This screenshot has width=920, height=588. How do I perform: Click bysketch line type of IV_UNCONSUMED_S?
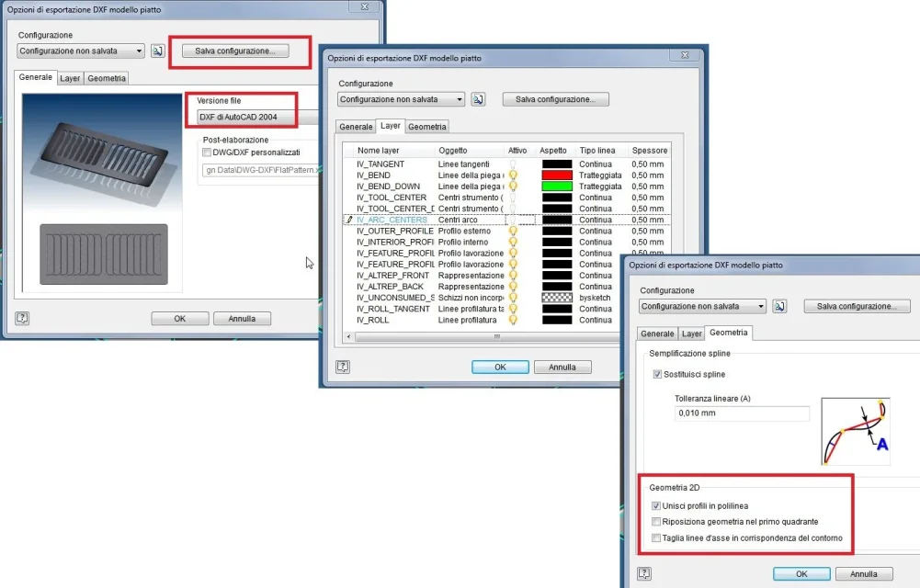point(595,298)
